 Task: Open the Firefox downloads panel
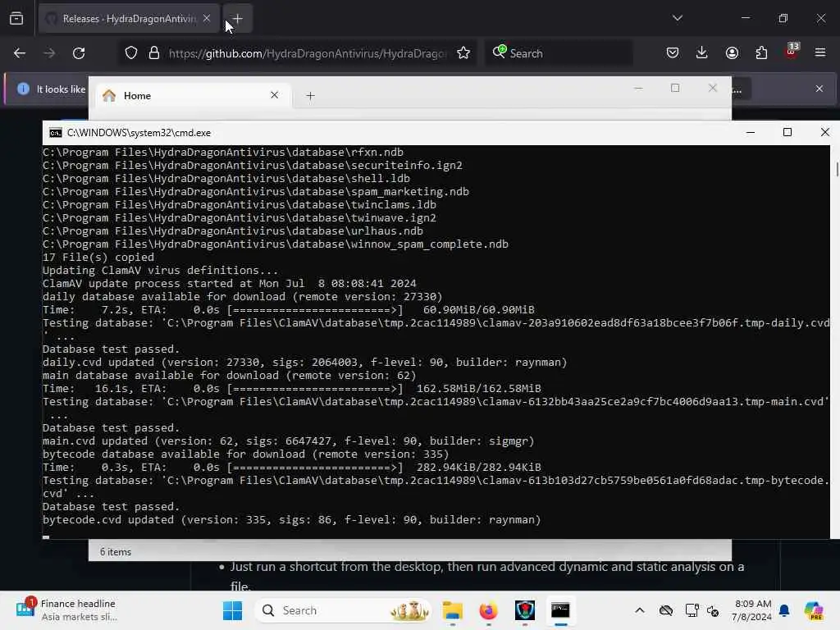coord(702,52)
